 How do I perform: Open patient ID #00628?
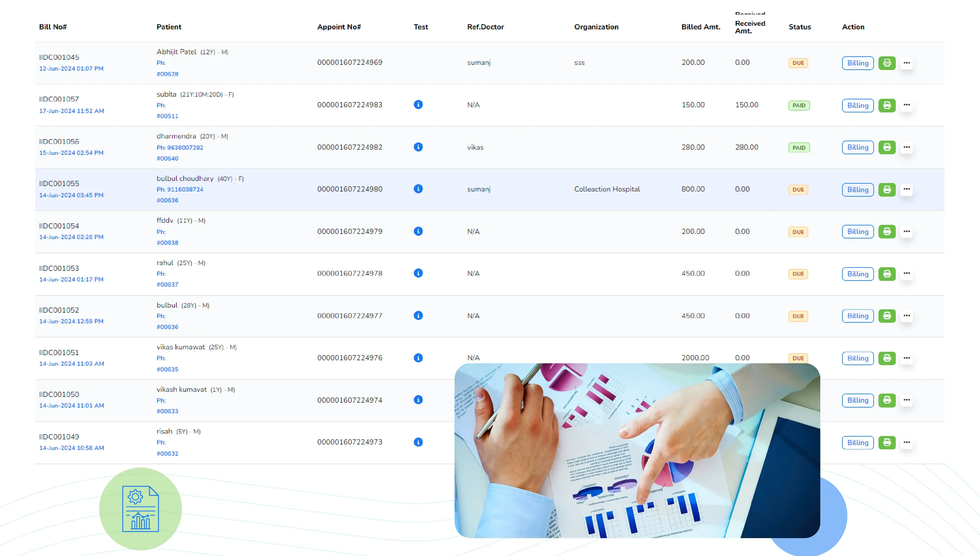tap(167, 74)
